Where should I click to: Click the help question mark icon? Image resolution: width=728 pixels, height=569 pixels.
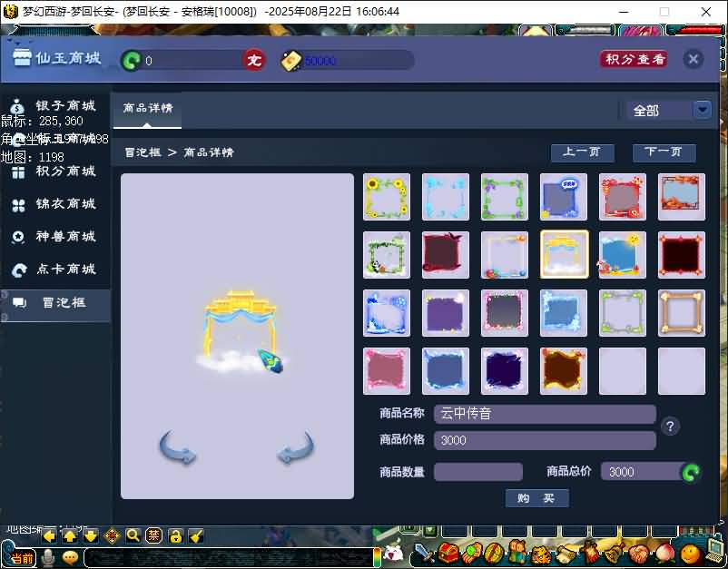[670, 427]
